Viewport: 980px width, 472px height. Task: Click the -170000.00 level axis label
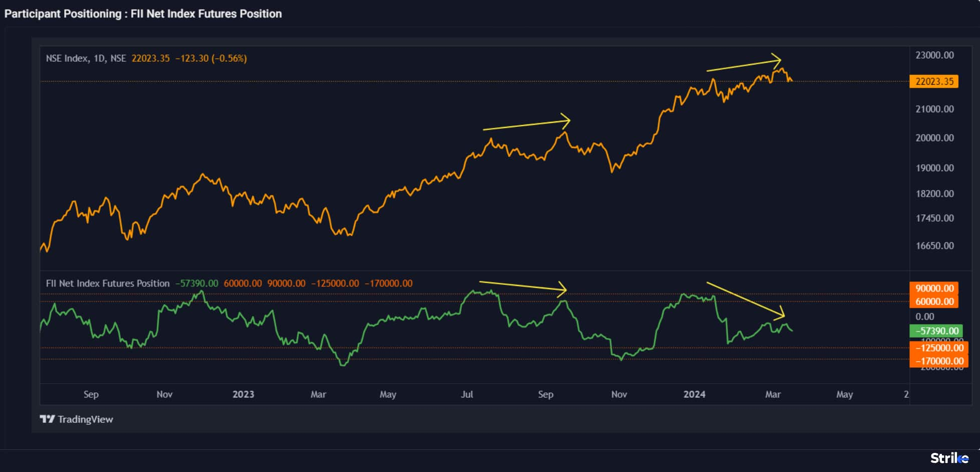coord(939,361)
